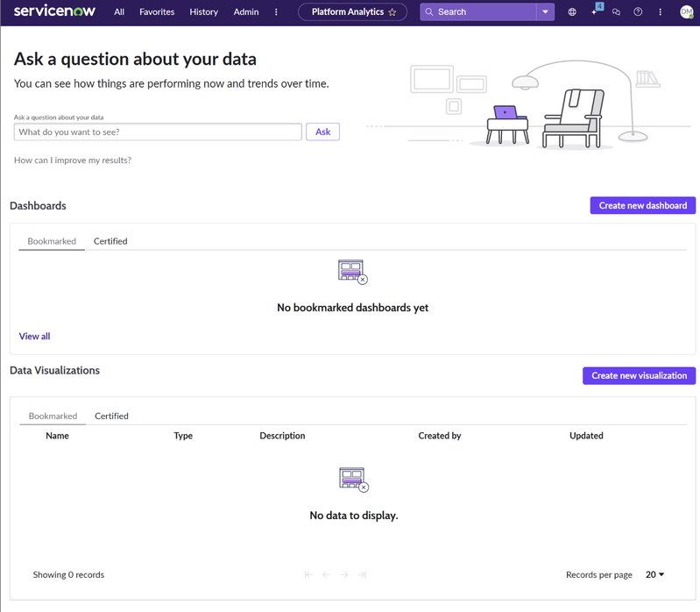Open the DM user avatar menu
Viewport: 700px width, 612px height.
click(x=686, y=12)
